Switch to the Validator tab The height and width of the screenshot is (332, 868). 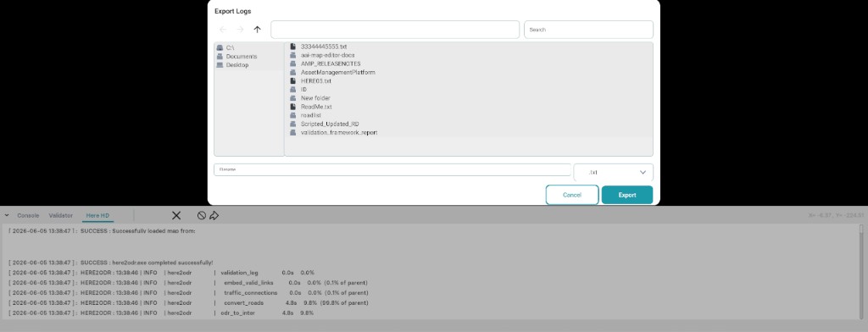point(61,215)
